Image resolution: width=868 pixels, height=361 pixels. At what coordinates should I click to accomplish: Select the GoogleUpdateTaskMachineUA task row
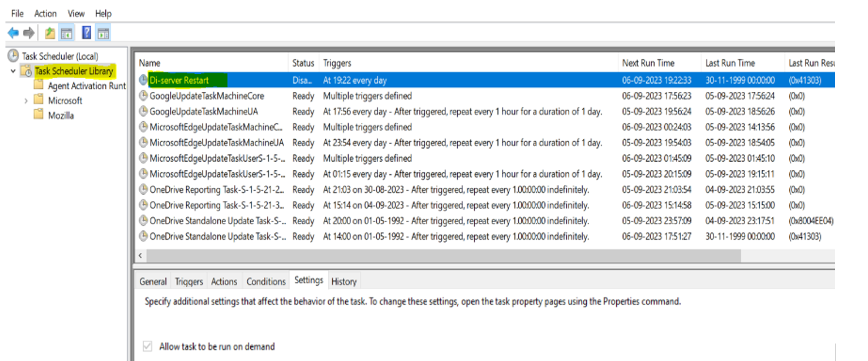click(204, 111)
